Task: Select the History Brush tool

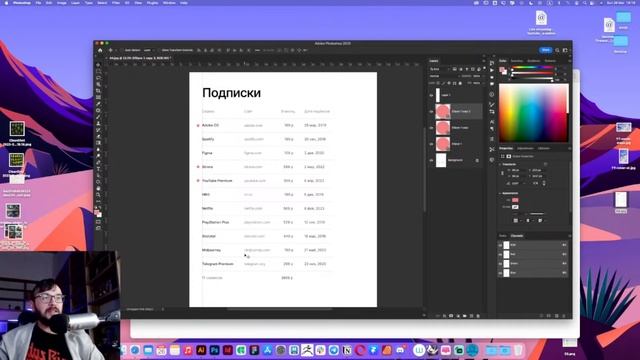Action: pyautogui.click(x=98, y=130)
